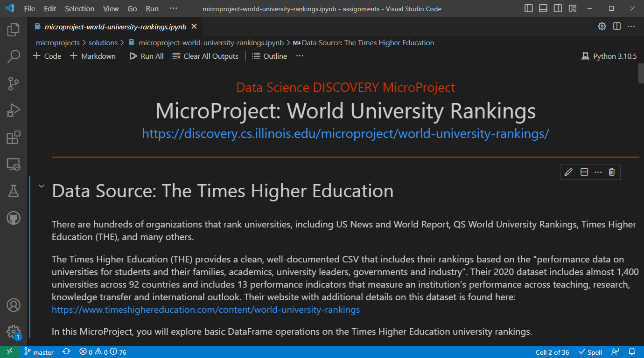Edit the markdown cell with pencil icon
This screenshot has height=358, width=644.
pos(568,172)
